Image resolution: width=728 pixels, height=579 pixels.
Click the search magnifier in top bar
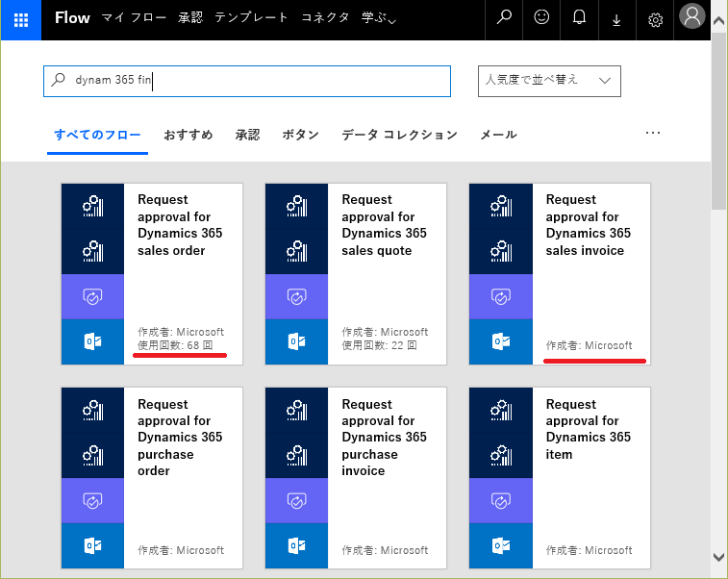coord(504,17)
